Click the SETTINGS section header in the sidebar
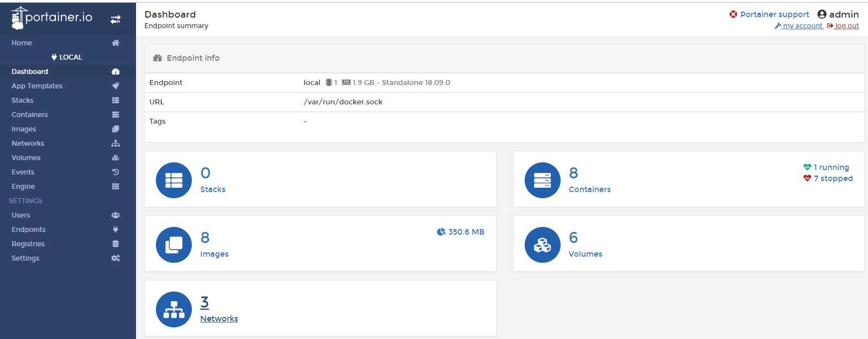Screen dimensions: 868x339 click(x=25, y=200)
